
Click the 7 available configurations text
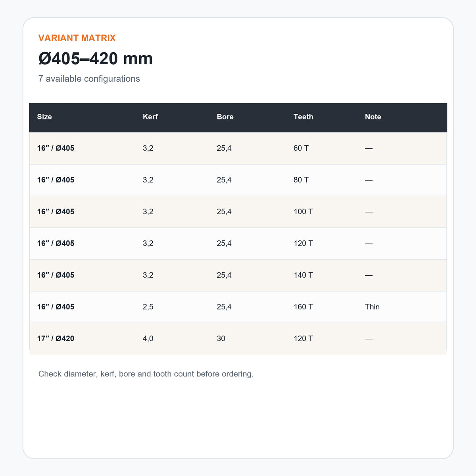(89, 79)
